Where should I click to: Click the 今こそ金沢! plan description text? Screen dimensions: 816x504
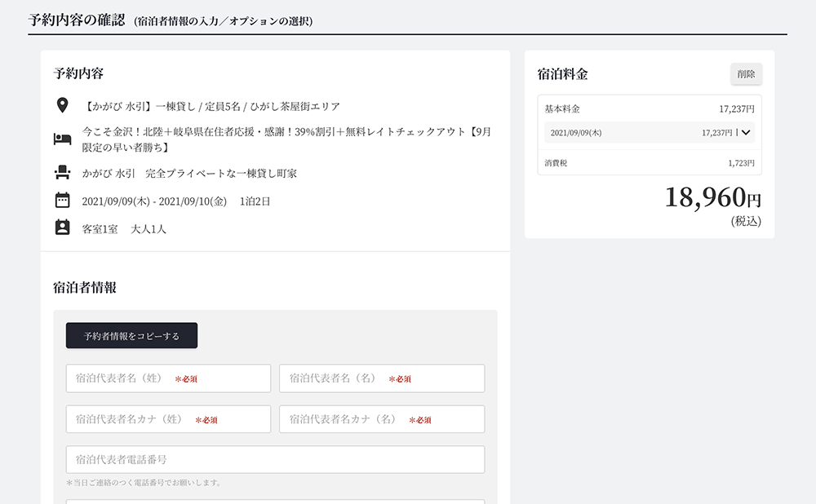(x=286, y=139)
